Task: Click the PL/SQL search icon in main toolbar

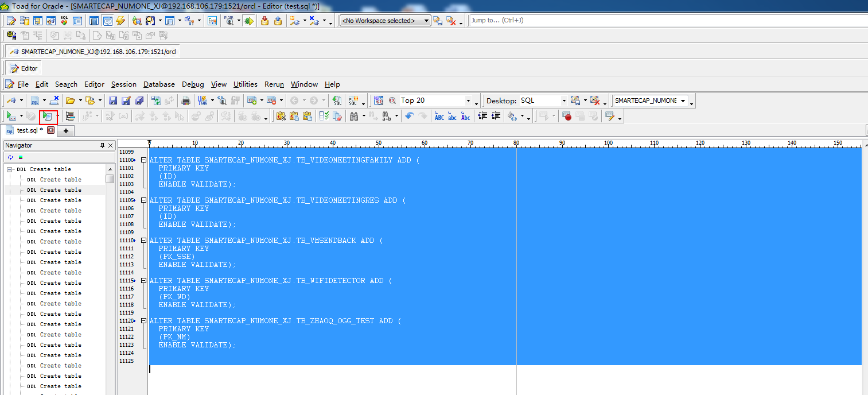Action: click(x=229, y=21)
